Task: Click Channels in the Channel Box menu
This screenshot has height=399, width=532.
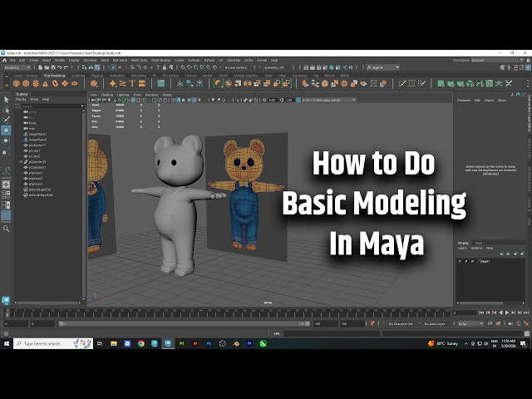Action: click(464, 101)
